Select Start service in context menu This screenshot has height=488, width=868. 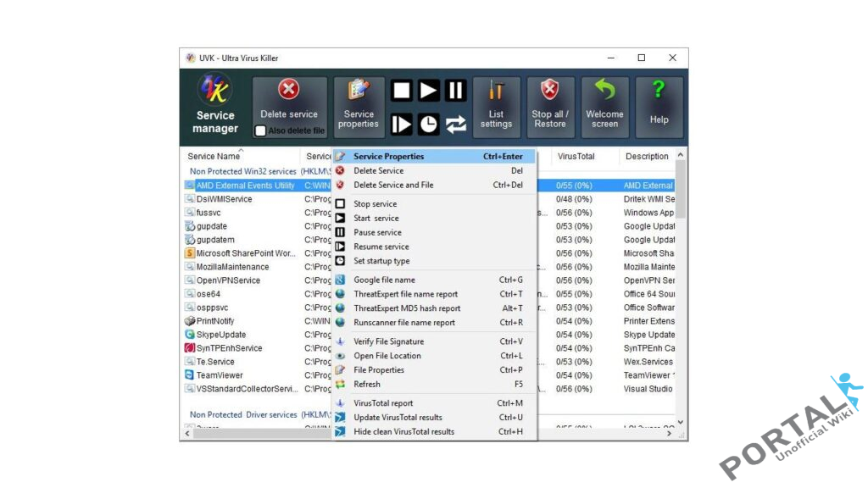coord(435,218)
